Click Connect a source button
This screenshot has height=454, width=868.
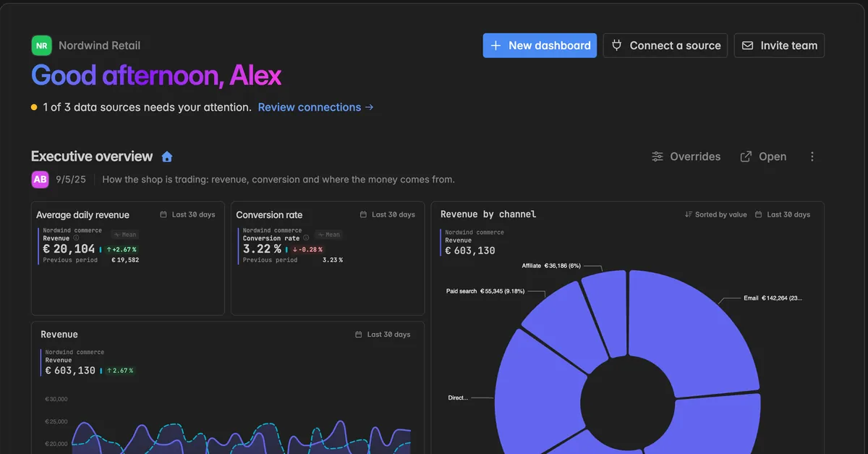pos(665,45)
